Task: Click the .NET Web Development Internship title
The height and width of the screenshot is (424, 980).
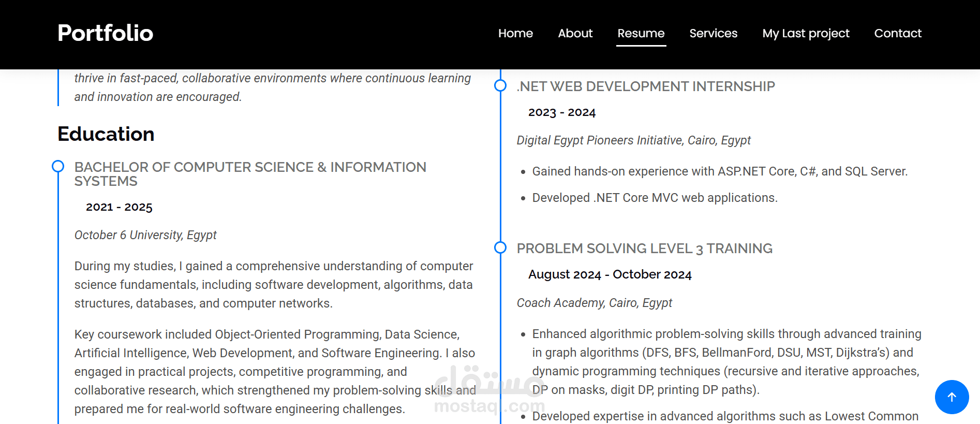Action: click(x=646, y=86)
